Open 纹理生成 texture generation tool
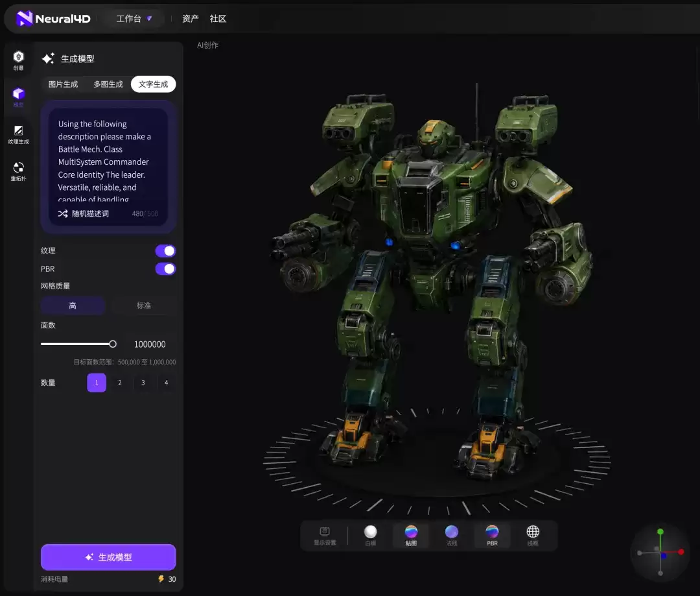This screenshot has width=700, height=596. (18, 134)
